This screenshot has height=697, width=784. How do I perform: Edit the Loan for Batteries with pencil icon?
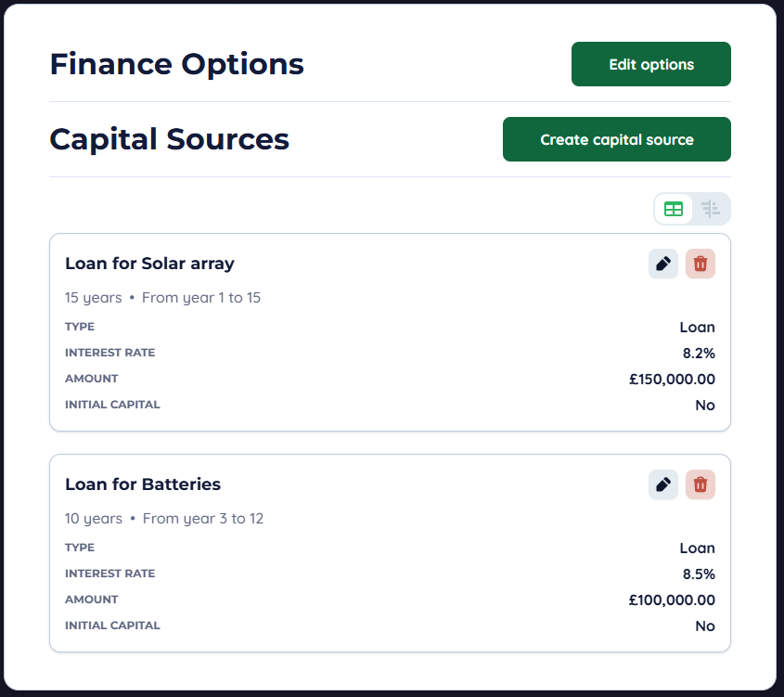point(662,484)
